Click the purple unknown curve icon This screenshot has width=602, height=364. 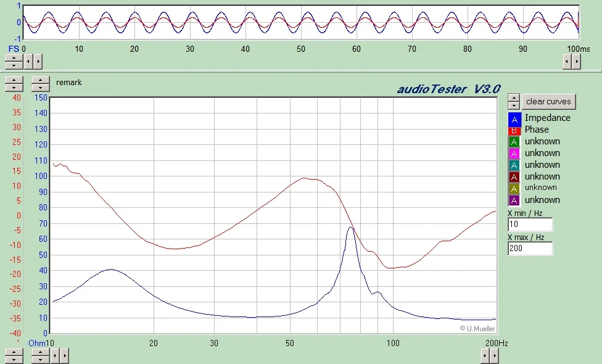click(515, 199)
